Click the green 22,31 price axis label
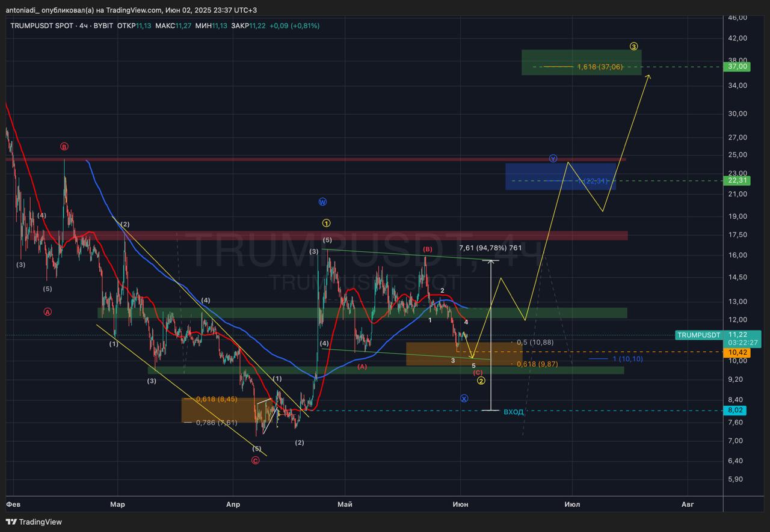Image resolution: width=770 pixels, height=532 pixels. point(737,180)
